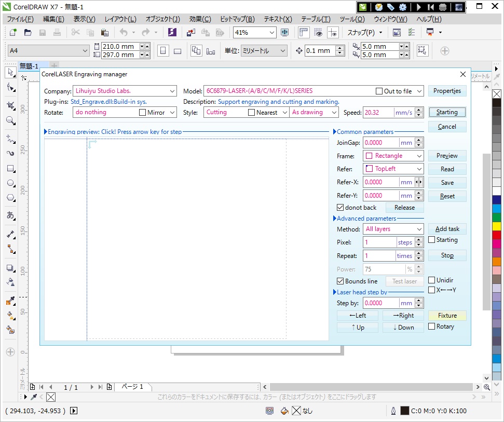Uncheck the donot back checkbox
Viewport: 504px width, 422px height.
tap(340, 208)
